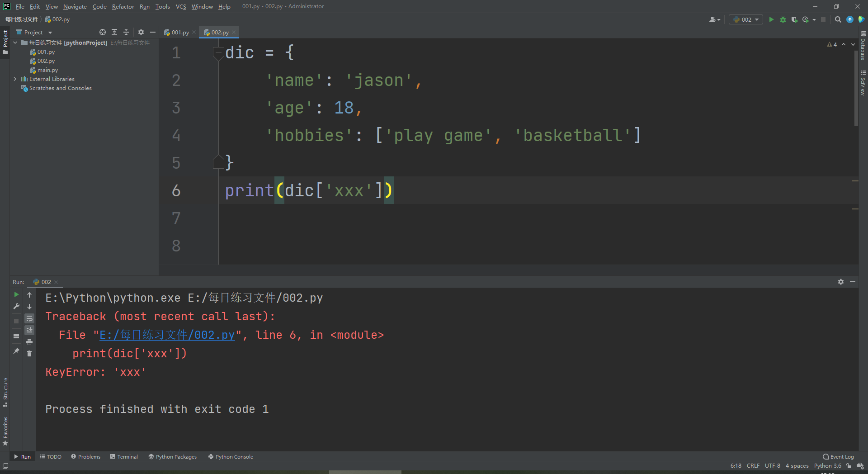Print the Run console output
The image size is (868, 474).
click(29, 342)
